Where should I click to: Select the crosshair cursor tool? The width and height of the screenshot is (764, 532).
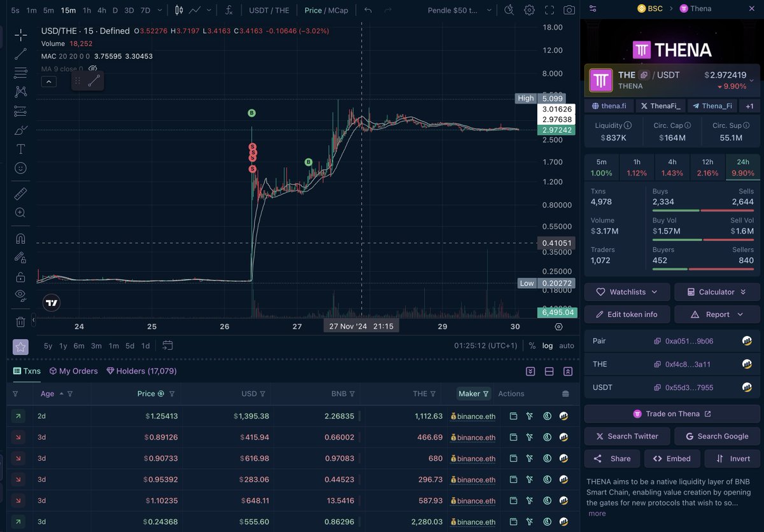pyautogui.click(x=20, y=34)
